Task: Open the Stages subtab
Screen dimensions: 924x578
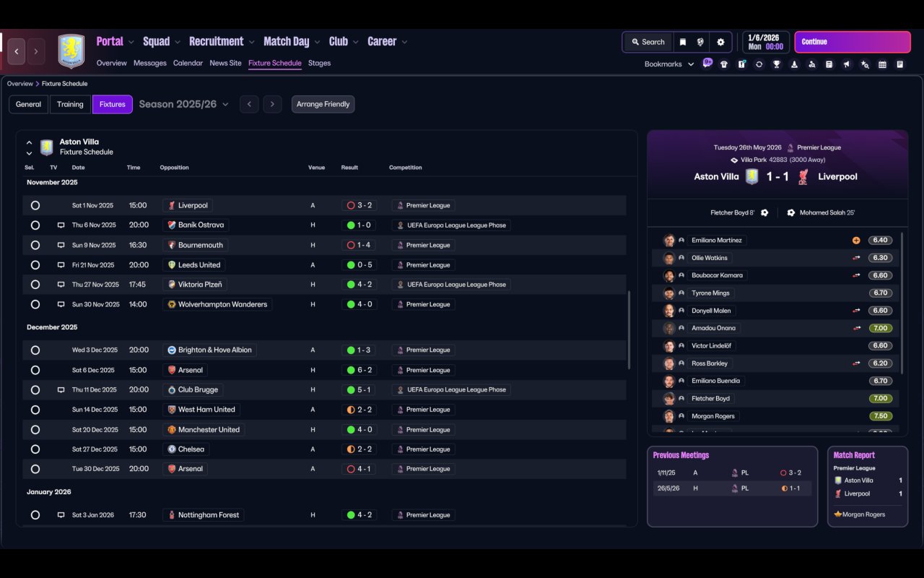Action: [x=319, y=63]
